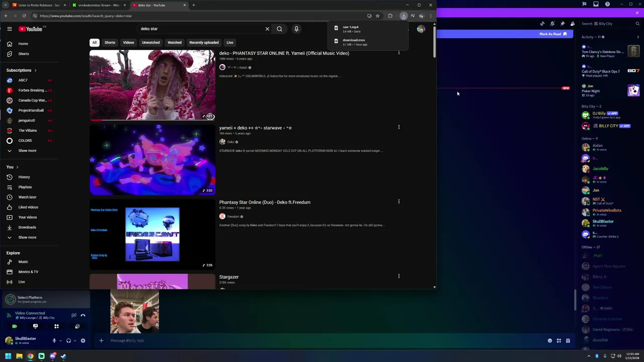Viewport: 644px width, 362px height.
Task: Click the Chrome reload button
Action: click(x=24, y=16)
